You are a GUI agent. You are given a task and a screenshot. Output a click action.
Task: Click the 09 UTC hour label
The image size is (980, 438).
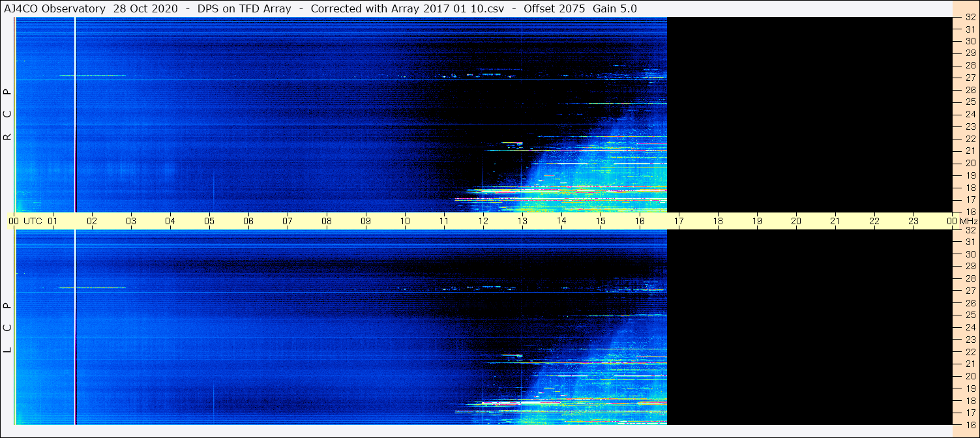pos(366,221)
